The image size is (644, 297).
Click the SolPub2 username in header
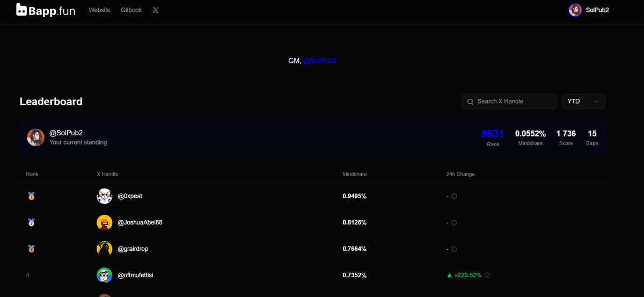coord(597,10)
